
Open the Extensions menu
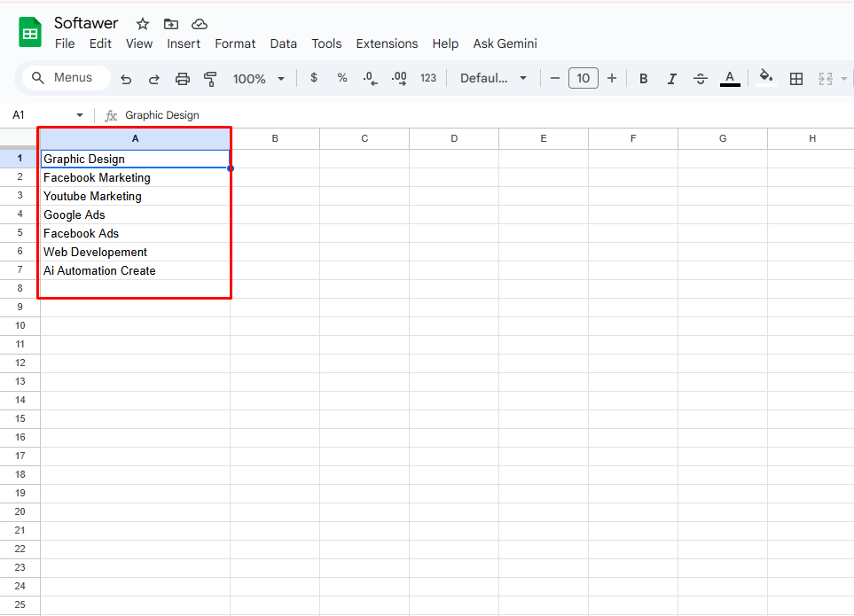387,43
